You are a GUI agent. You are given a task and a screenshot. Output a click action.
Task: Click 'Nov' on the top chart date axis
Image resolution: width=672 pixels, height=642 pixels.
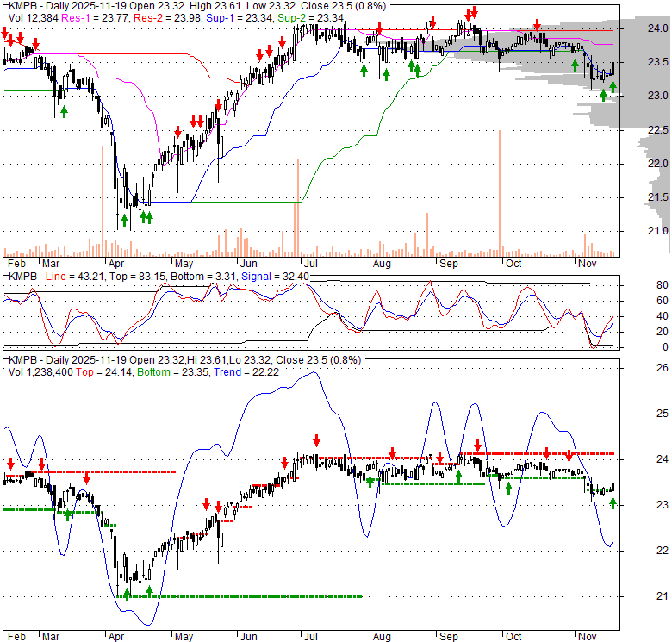click(x=587, y=264)
